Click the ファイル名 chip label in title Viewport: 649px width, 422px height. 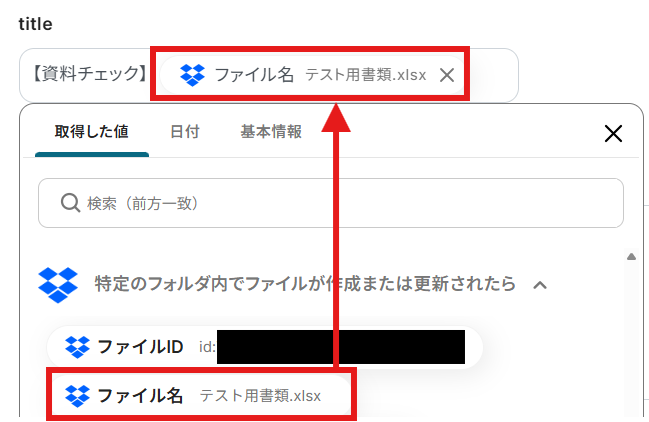click(x=254, y=75)
